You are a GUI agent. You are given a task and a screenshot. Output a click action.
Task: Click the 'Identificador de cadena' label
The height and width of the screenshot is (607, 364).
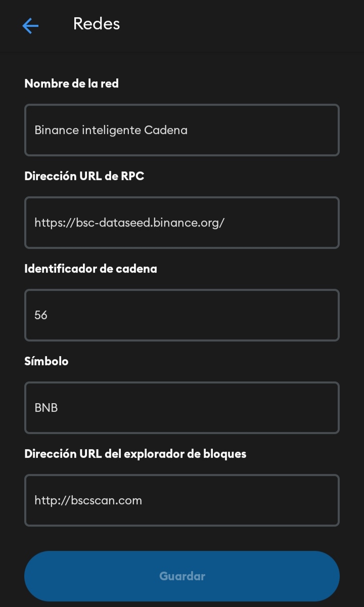90,269
